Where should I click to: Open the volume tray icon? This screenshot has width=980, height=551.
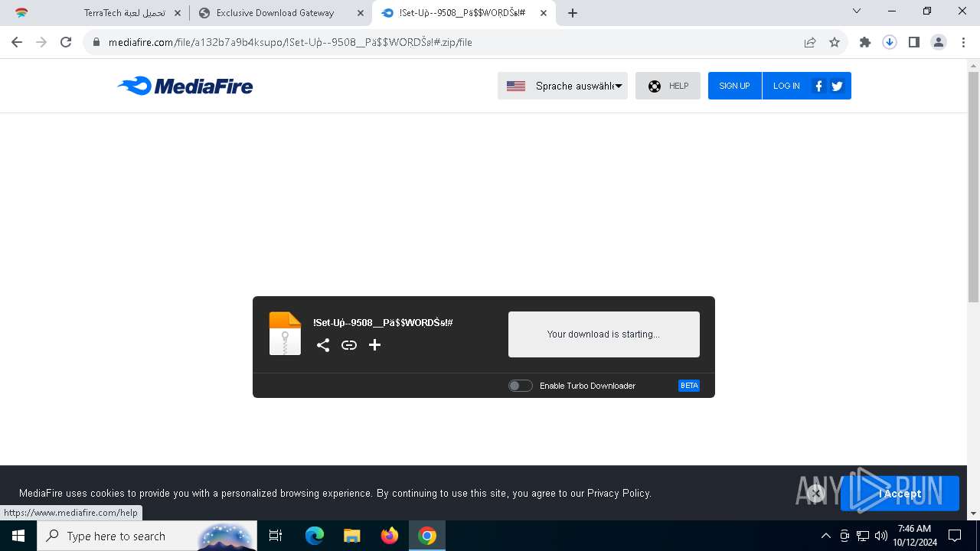click(881, 536)
